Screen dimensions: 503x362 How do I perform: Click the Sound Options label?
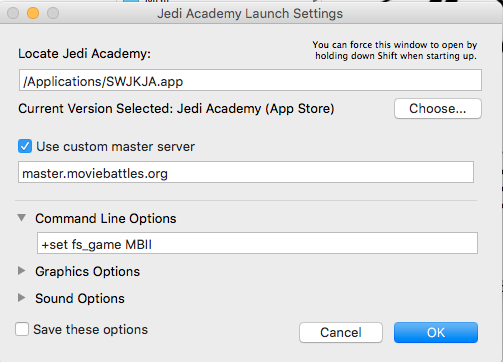coord(80,298)
